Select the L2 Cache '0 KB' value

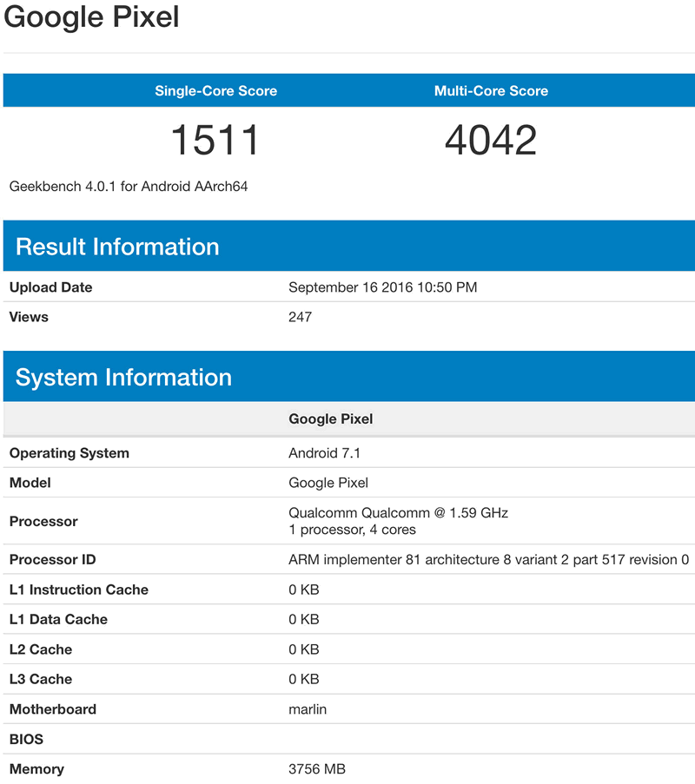pyautogui.click(x=304, y=649)
